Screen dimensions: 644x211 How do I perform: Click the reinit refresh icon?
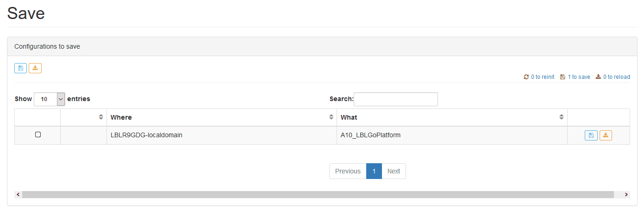pyautogui.click(x=526, y=77)
